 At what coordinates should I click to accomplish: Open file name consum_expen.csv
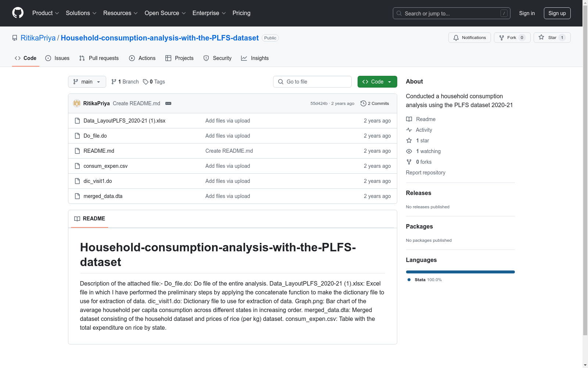point(105,166)
